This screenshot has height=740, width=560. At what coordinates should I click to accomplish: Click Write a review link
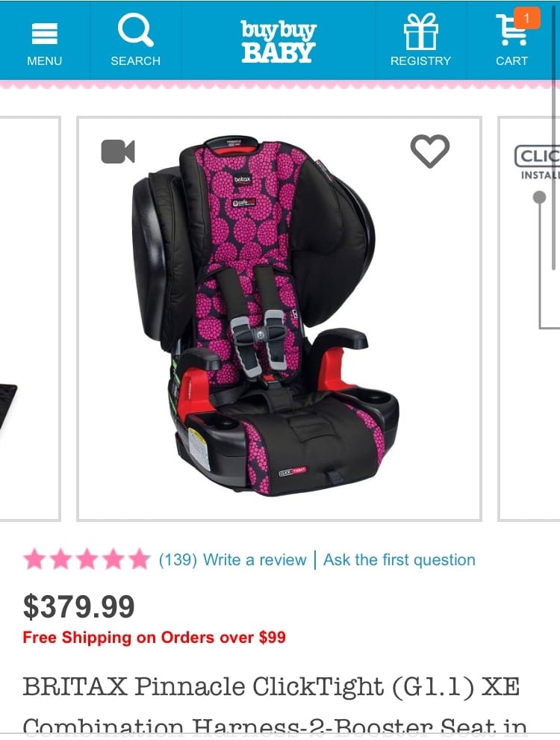255,560
